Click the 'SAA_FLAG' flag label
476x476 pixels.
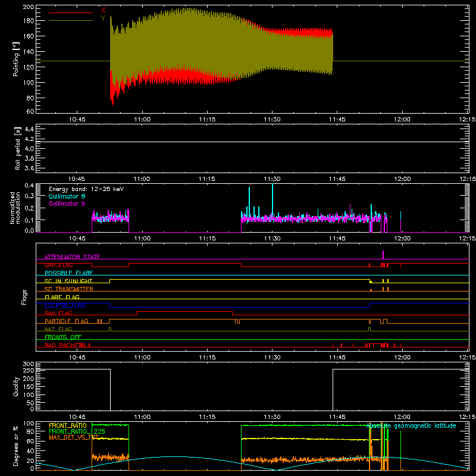[58, 313]
